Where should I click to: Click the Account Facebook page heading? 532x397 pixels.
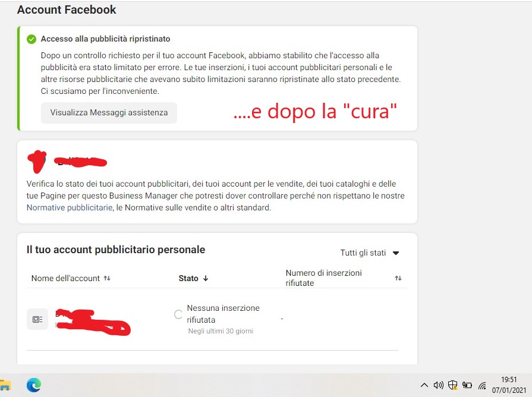tap(67, 10)
